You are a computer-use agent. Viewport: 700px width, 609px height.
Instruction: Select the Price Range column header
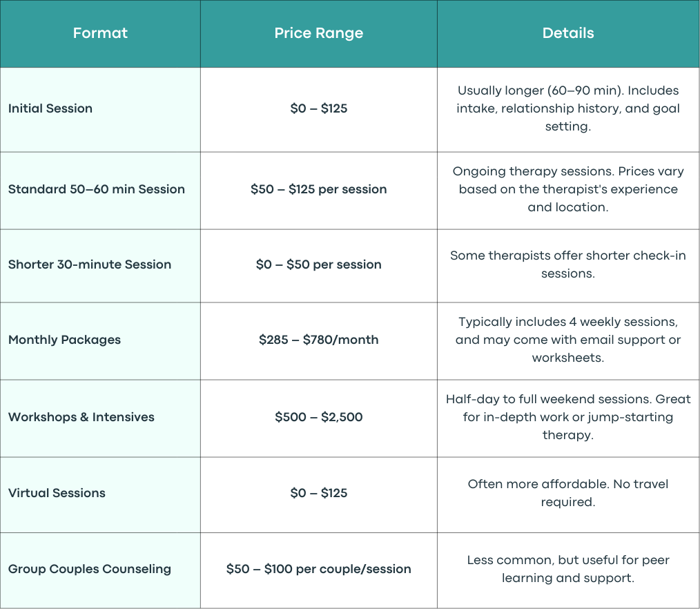coord(319,33)
